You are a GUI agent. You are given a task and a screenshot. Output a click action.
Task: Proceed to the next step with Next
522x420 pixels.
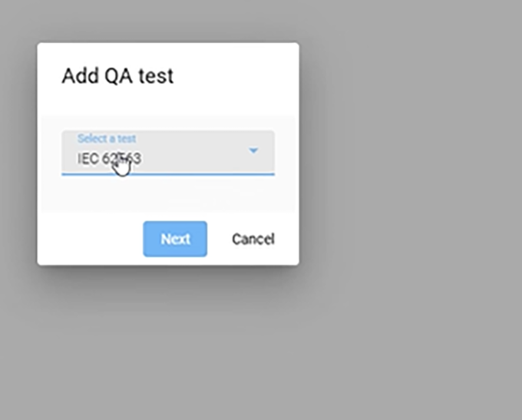point(175,239)
